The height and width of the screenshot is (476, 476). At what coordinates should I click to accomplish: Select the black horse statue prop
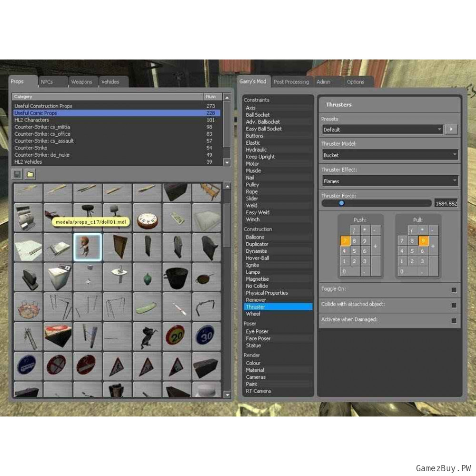coord(147,337)
